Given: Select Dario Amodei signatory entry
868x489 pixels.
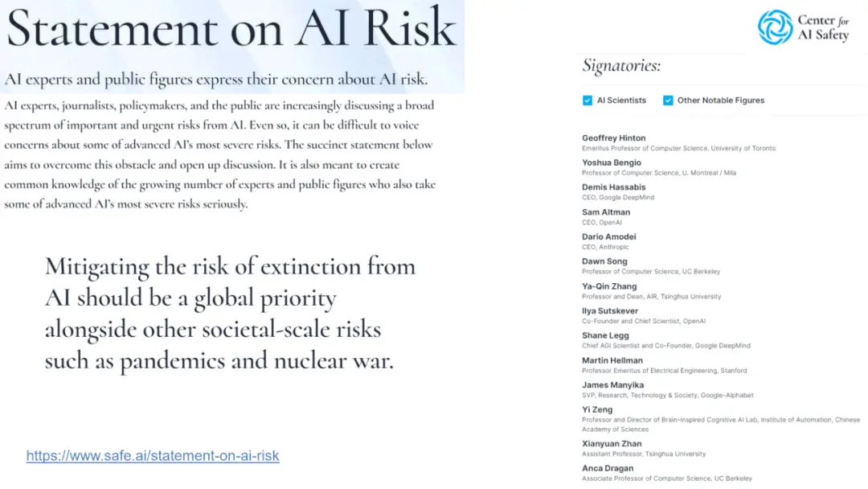Looking at the screenshot, I should pos(609,237).
